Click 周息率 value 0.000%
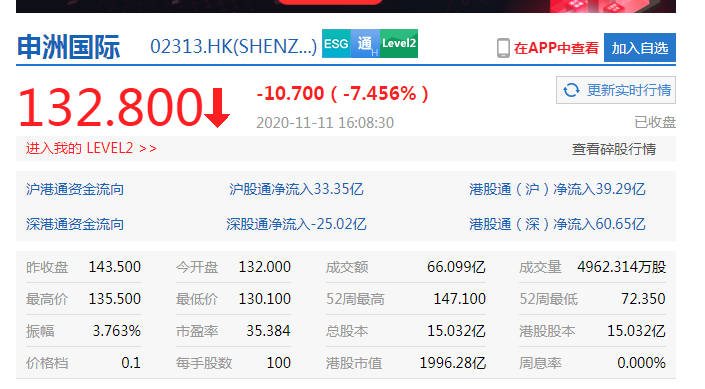This screenshot has width=705, height=389. click(x=641, y=363)
